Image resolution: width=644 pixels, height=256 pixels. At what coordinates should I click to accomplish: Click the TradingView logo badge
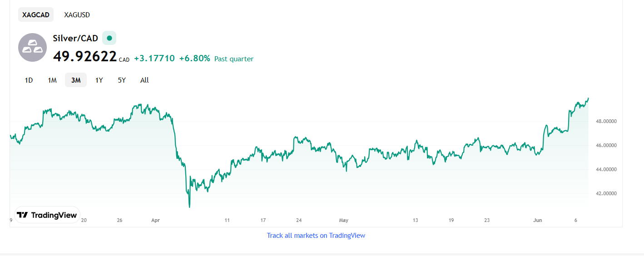click(x=47, y=215)
